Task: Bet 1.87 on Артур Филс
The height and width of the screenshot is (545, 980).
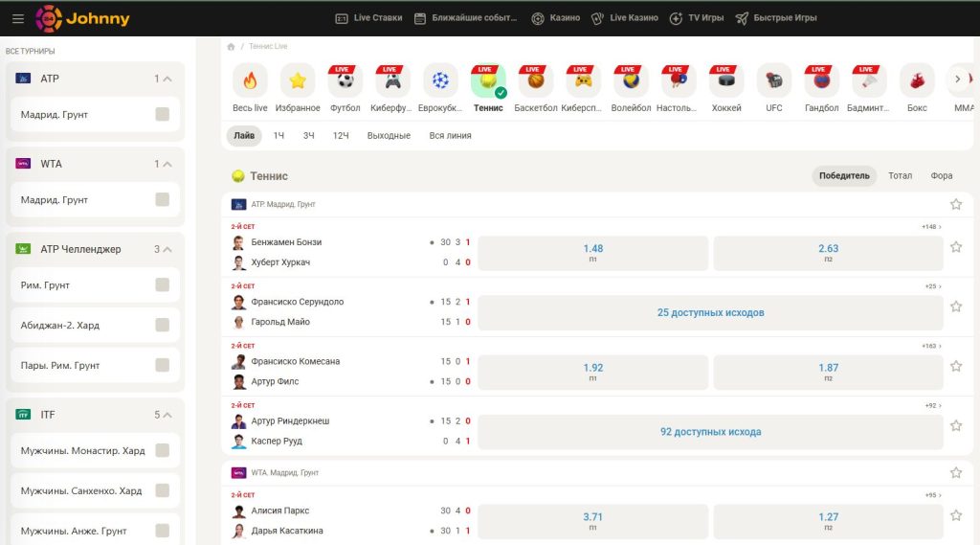Action: pyautogui.click(x=828, y=373)
